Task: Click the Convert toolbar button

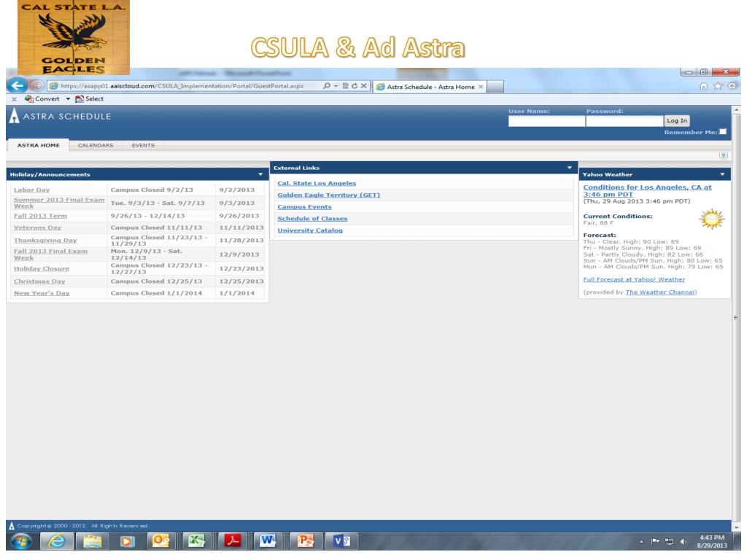Action: 42,99
